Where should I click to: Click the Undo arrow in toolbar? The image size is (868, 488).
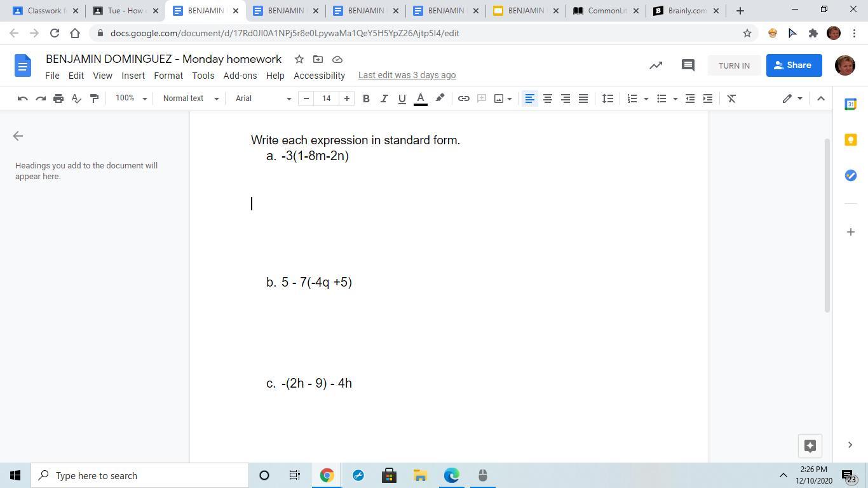click(x=22, y=98)
